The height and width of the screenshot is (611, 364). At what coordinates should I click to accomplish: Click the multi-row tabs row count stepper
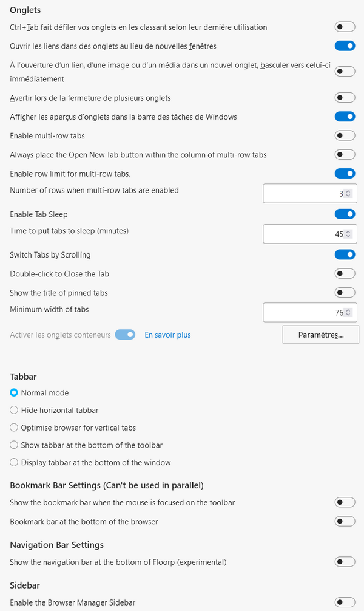(x=348, y=194)
